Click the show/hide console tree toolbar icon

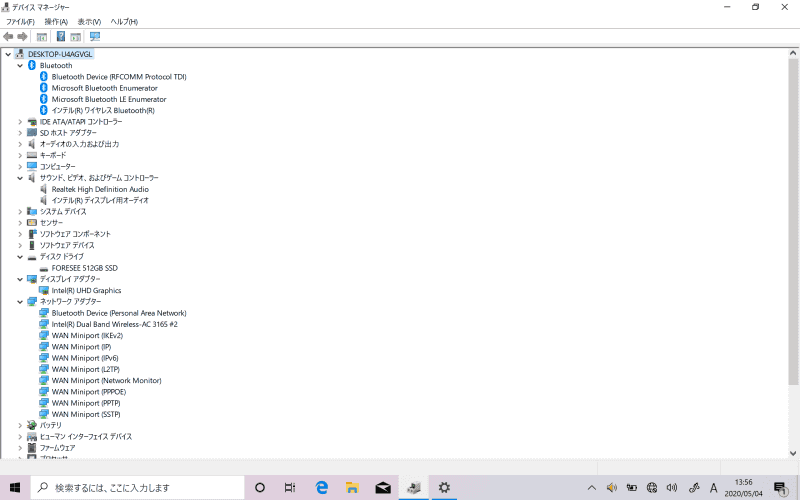(42, 37)
